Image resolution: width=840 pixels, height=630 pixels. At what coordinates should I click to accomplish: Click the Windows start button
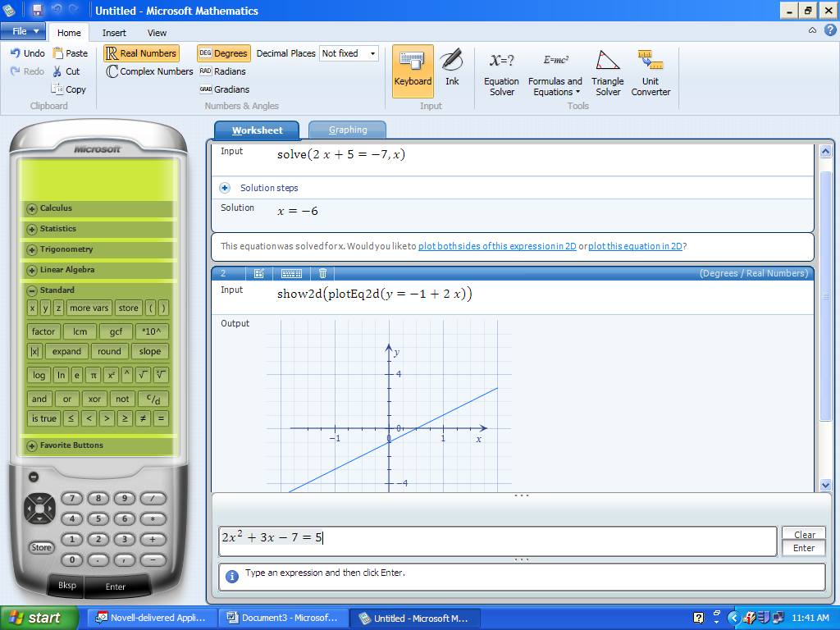pyautogui.click(x=39, y=618)
